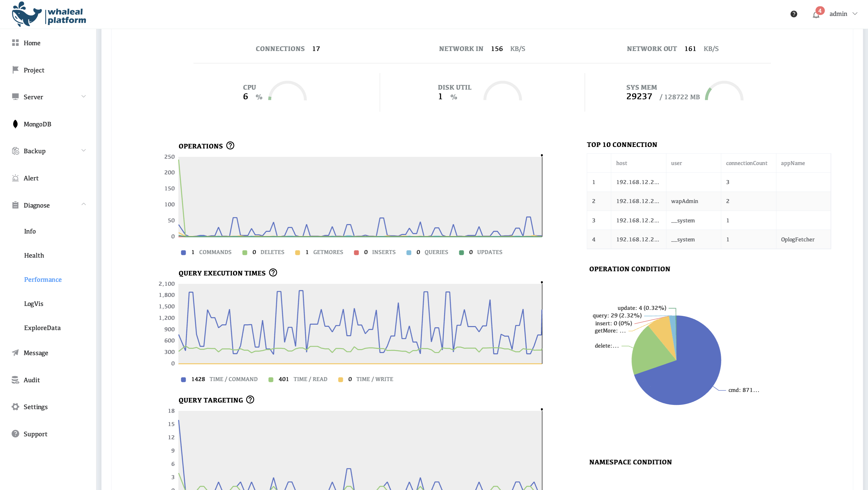
Task: Click the Settings gear icon in sidebar
Action: (15, 407)
